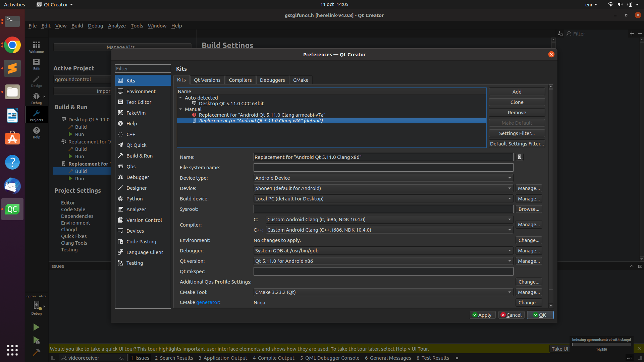This screenshot has height=362, width=644.
Task: Open Debug mode from the left sidebar
Action: pyautogui.click(x=36, y=98)
